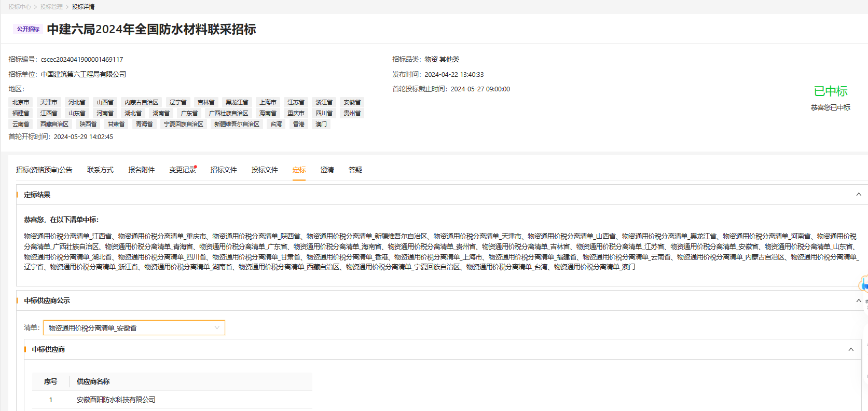Click the 福建省 region tag
Screen dimensions: 868x411
point(21,113)
